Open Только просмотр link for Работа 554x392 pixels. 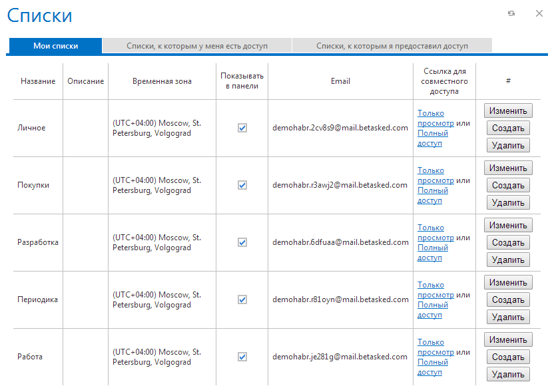click(435, 347)
